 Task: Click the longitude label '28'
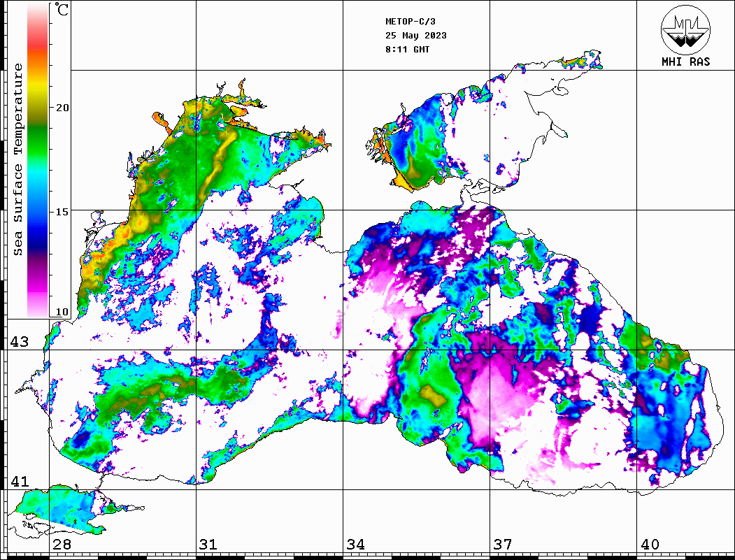coord(62,545)
